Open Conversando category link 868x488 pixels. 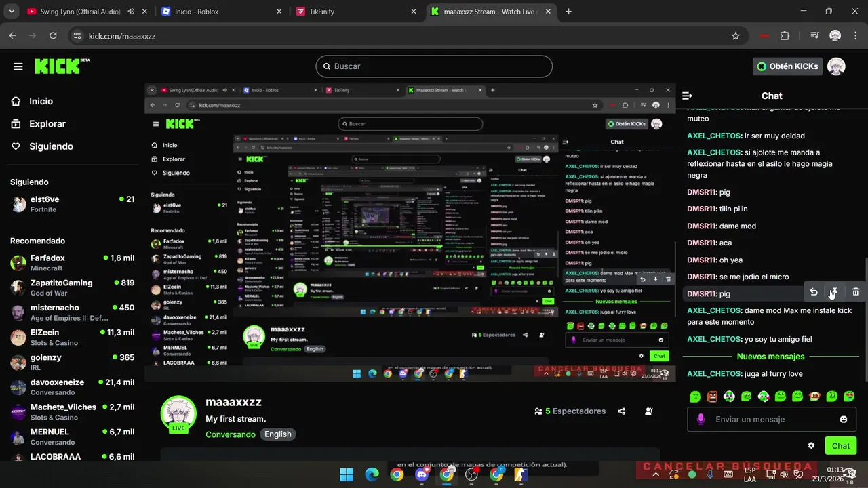[231, 434]
